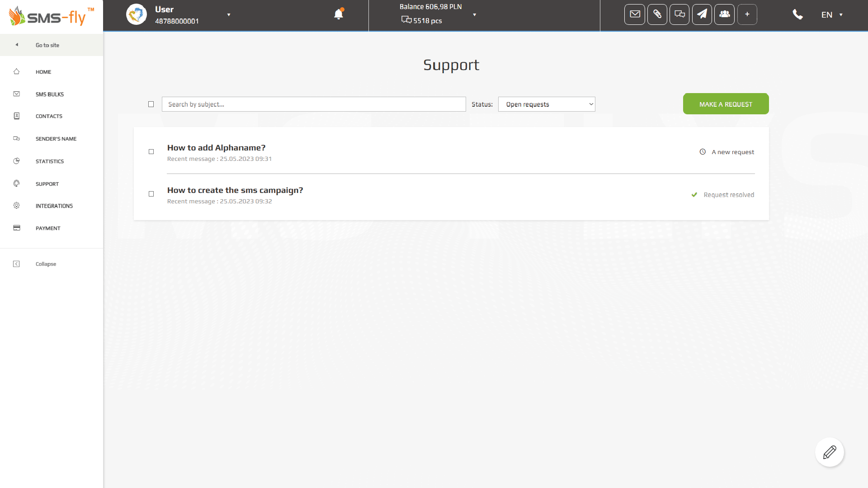Open Statistics in the sidebar
This screenshot has height=488, width=868.
tap(50, 161)
